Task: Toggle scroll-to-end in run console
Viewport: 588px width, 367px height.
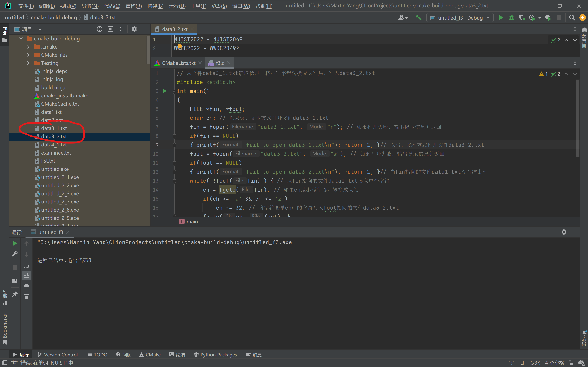Action: click(x=27, y=275)
